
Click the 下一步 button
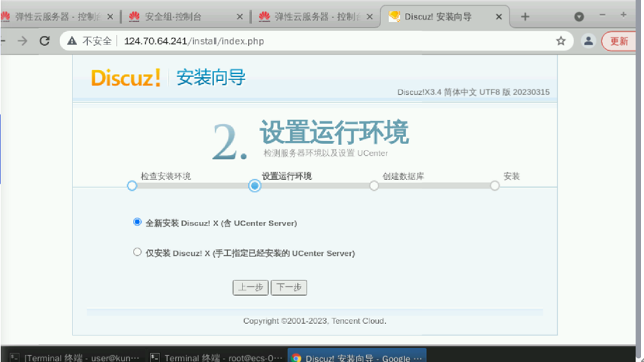pyautogui.click(x=289, y=287)
